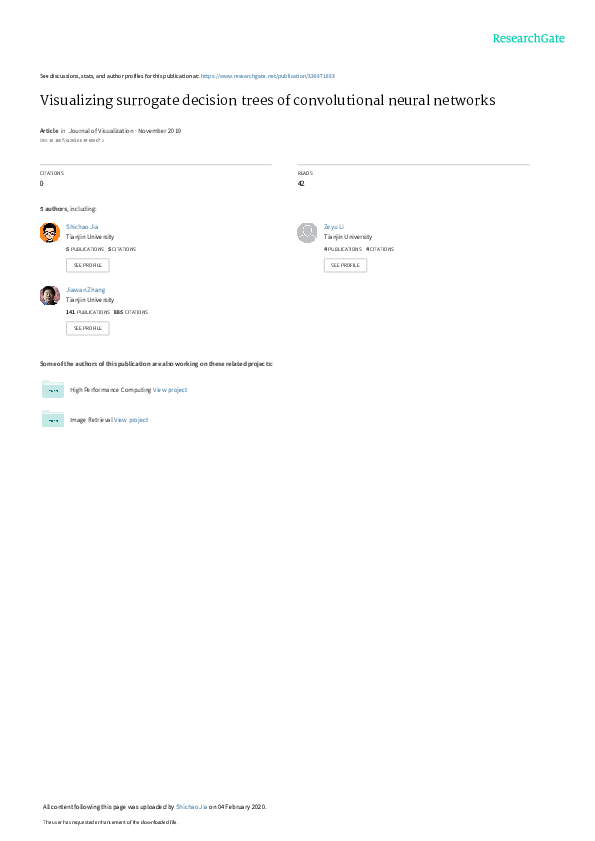Click See Profile button under Zeyu Li

346,265
